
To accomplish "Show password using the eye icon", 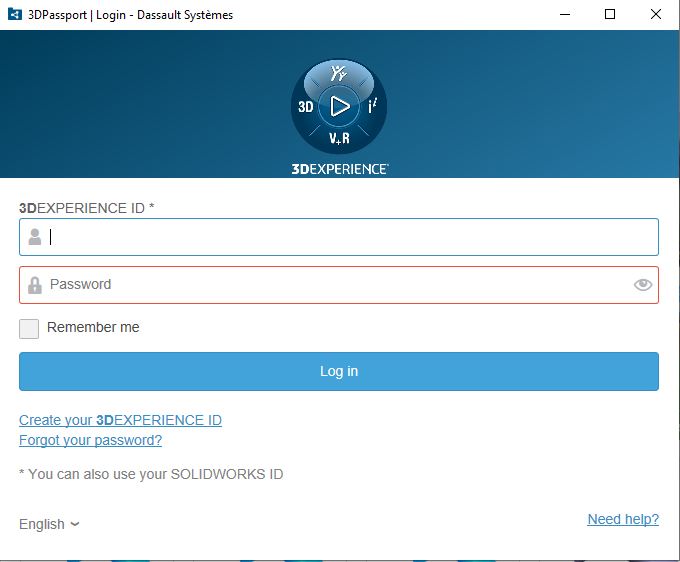I will click(643, 285).
